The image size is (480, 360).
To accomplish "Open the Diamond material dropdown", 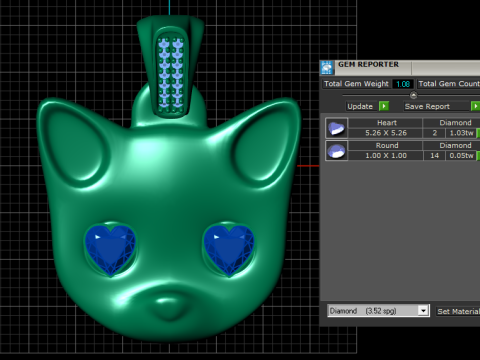I will 378,311.
